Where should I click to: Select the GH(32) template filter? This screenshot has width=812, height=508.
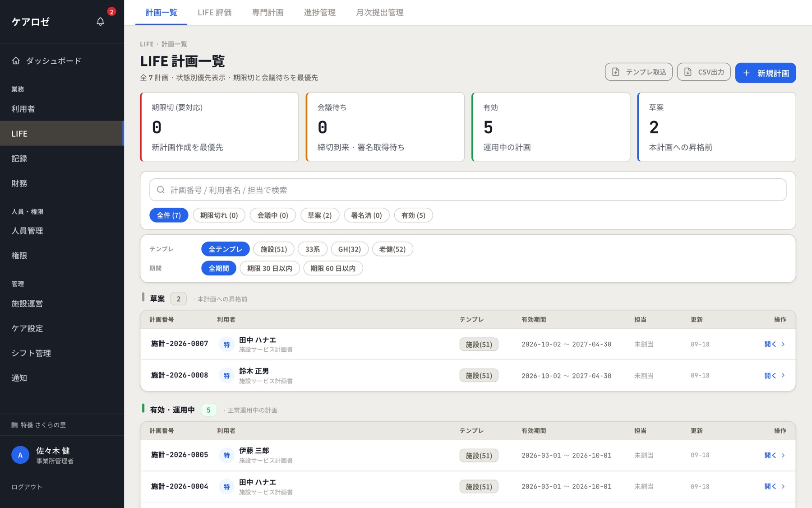click(x=350, y=249)
